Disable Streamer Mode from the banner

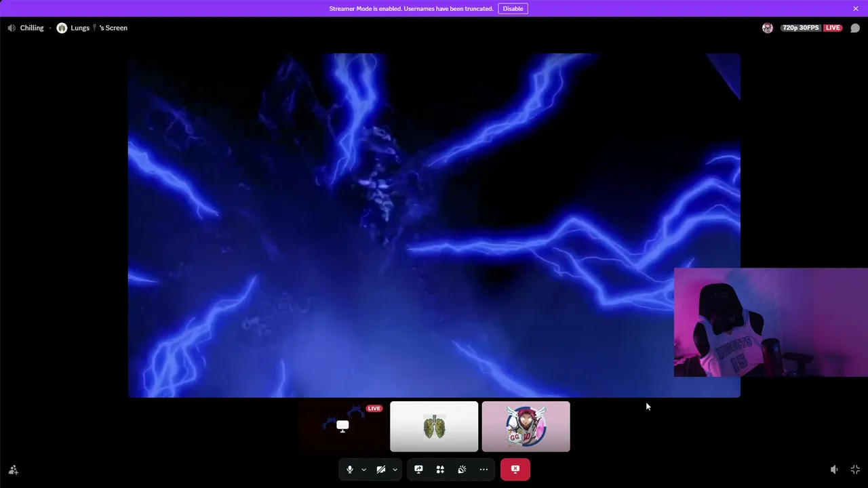[x=513, y=9]
